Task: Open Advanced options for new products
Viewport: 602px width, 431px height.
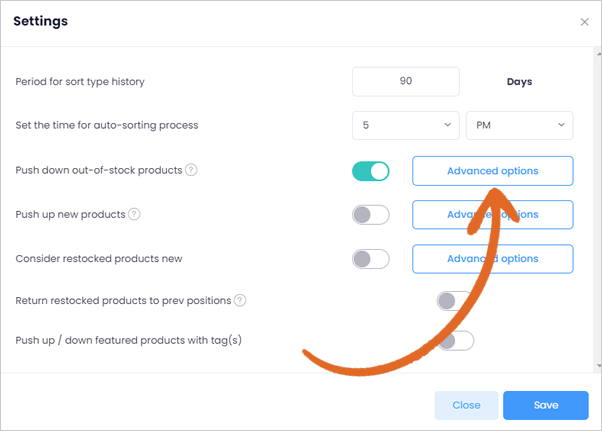Action: click(493, 215)
